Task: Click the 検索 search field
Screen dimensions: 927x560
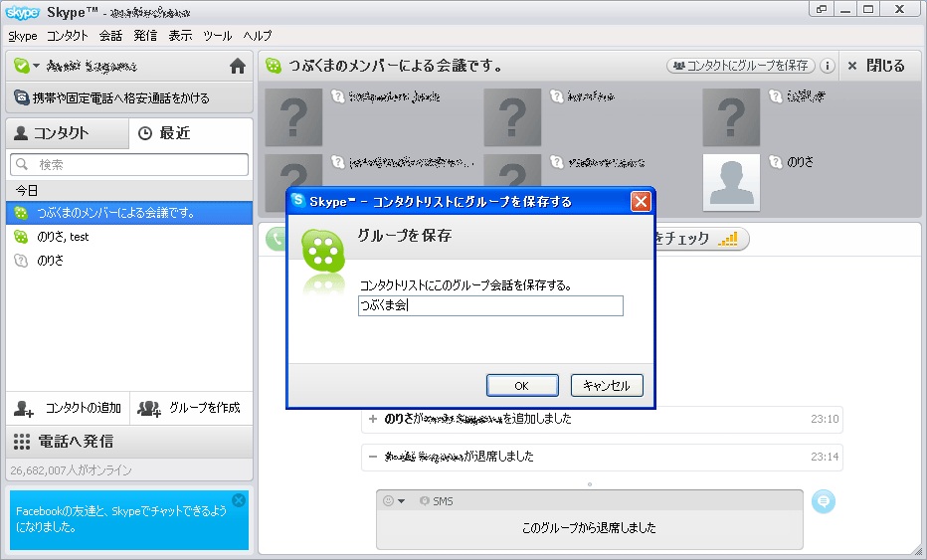Action: [129, 164]
